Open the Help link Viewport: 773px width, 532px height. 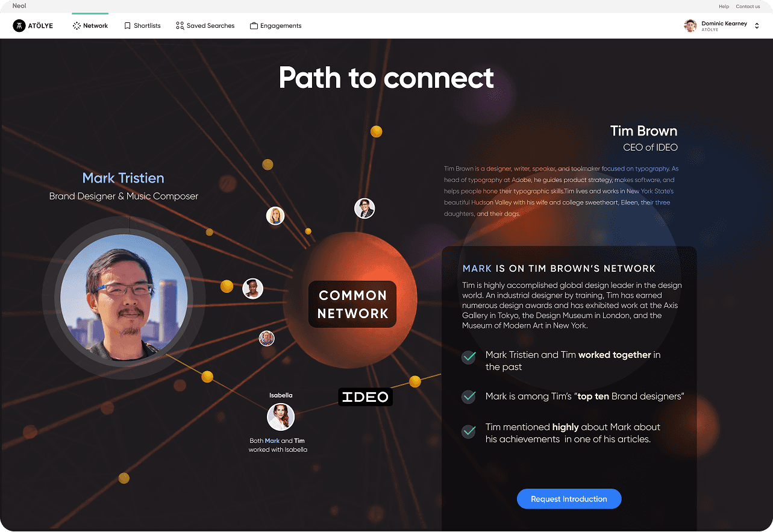click(724, 7)
